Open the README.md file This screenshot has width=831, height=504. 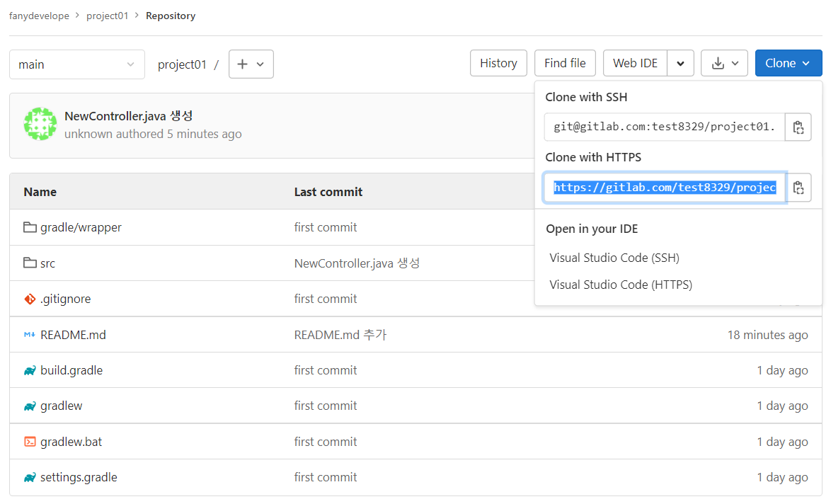pos(73,334)
